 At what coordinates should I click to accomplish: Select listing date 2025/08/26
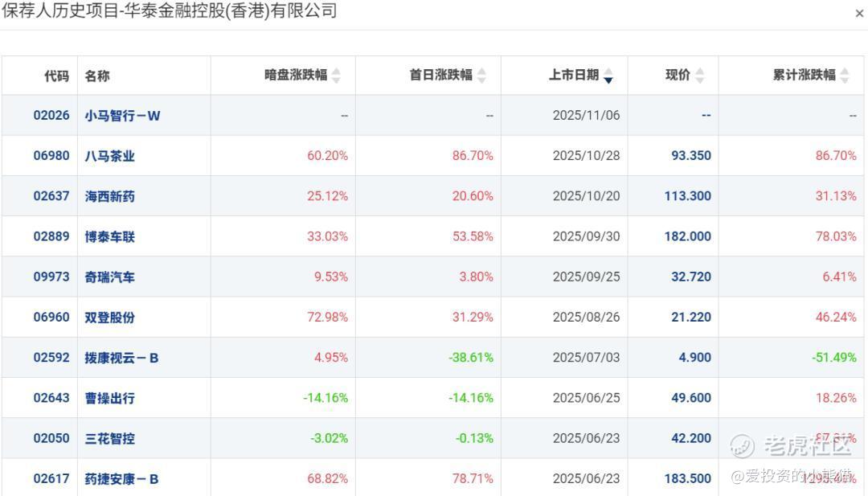coord(586,318)
